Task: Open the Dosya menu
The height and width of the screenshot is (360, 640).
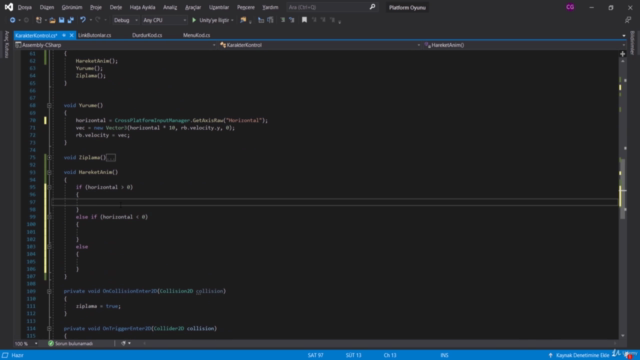Action: pyautogui.click(x=24, y=7)
